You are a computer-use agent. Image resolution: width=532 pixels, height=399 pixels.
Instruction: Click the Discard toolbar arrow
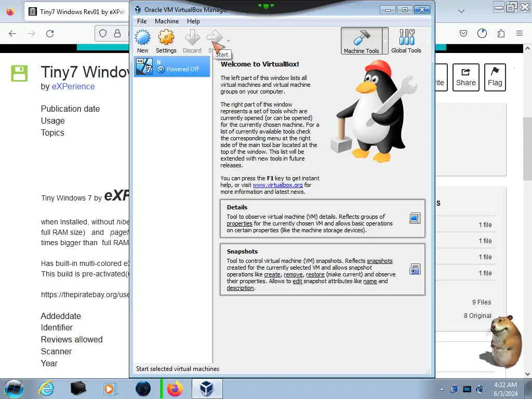pos(192,42)
